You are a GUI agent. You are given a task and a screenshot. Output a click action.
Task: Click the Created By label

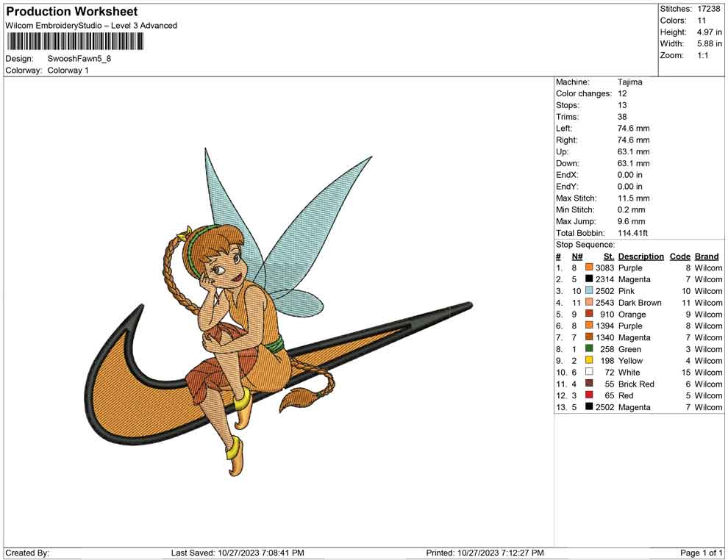[27, 553]
